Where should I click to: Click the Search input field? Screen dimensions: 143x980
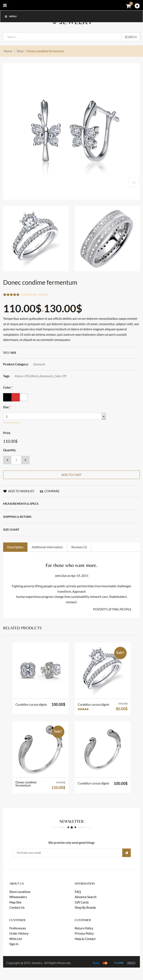coord(62,37)
